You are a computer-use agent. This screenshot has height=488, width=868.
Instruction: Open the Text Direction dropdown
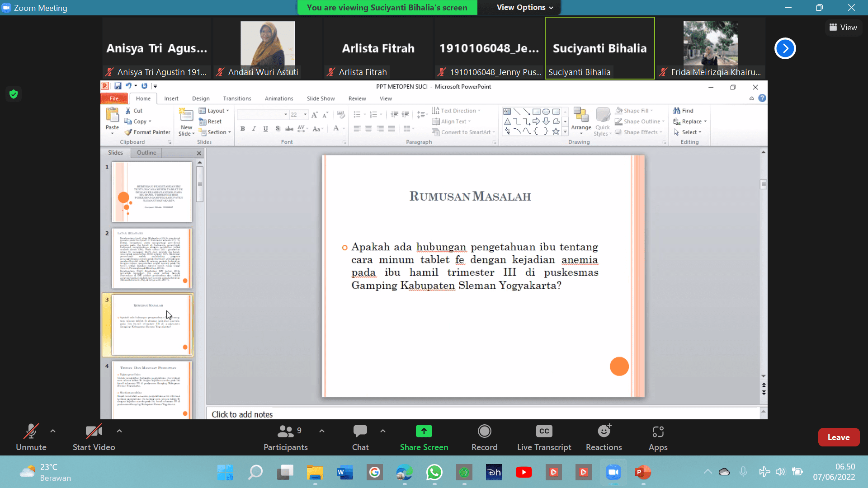(456, 111)
